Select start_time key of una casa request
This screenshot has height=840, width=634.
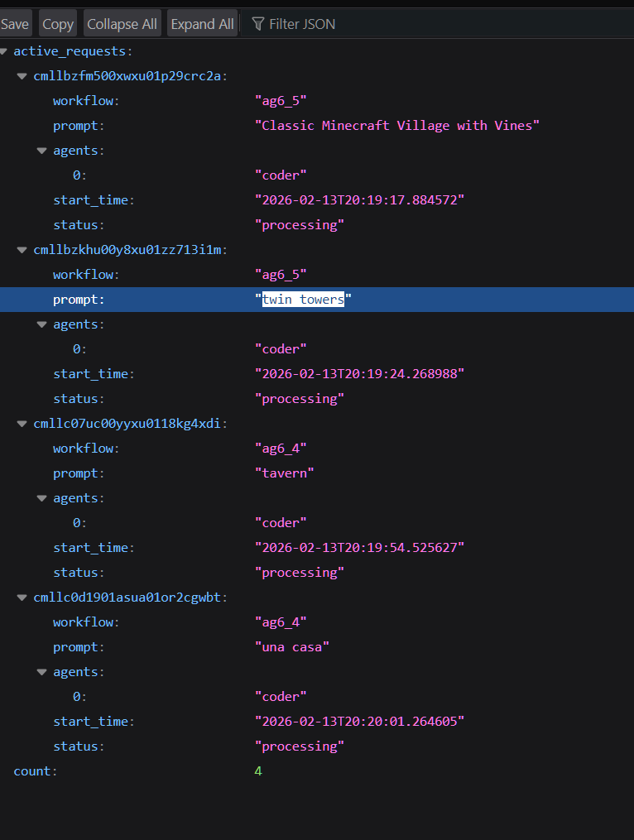(90, 721)
